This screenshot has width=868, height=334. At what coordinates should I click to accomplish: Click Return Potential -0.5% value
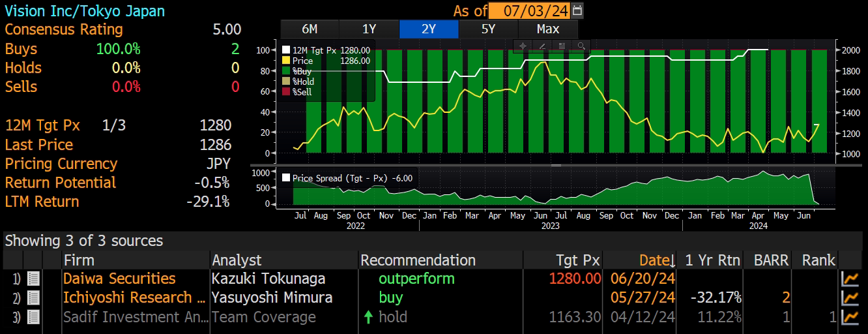tap(211, 182)
